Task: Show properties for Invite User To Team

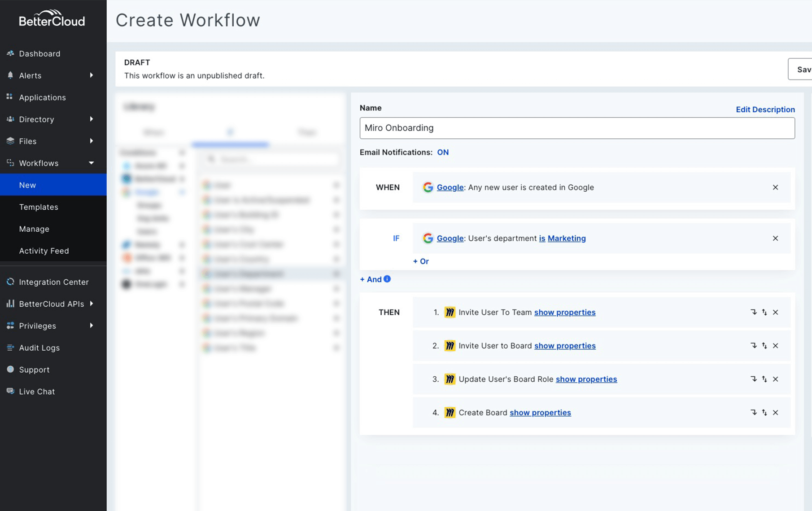Action: tap(565, 312)
